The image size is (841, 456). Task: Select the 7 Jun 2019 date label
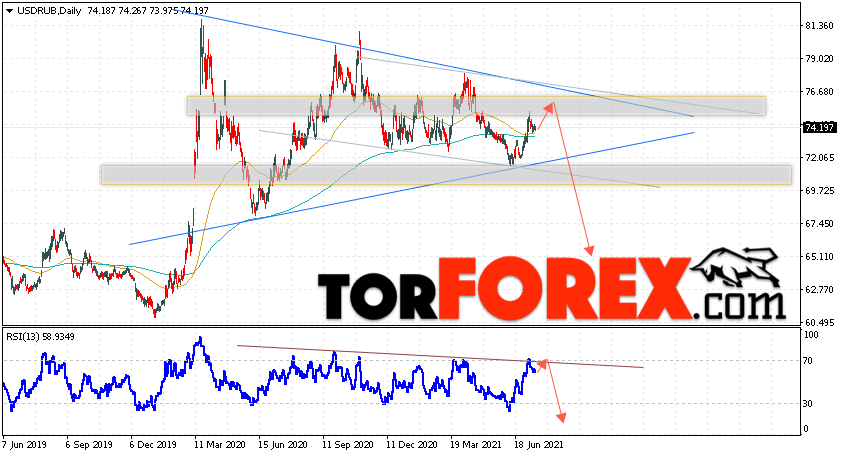24,445
